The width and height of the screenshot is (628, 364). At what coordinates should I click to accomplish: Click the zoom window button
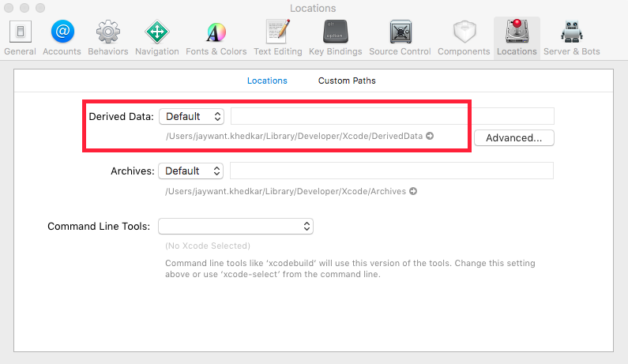40,8
